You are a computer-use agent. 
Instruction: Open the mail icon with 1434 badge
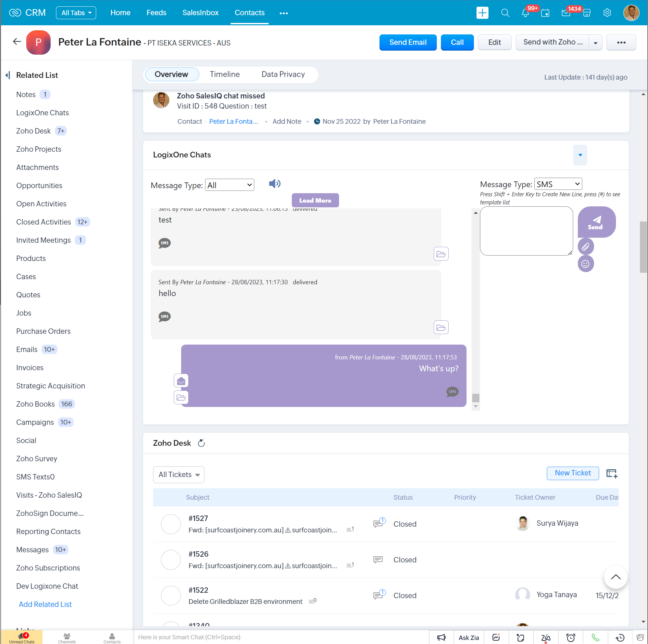[x=566, y=13]
